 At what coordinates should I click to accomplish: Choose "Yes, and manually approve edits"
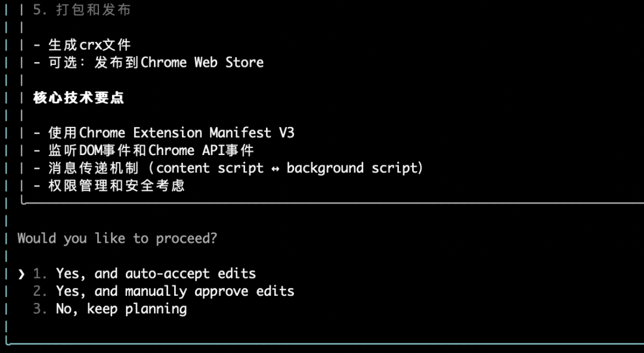point(175,292)
